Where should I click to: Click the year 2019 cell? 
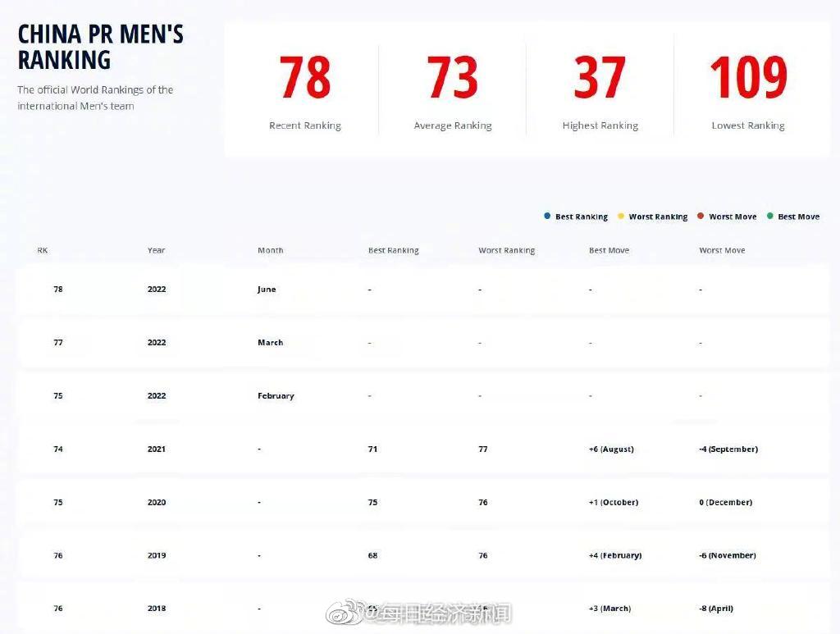pos(157,556)
